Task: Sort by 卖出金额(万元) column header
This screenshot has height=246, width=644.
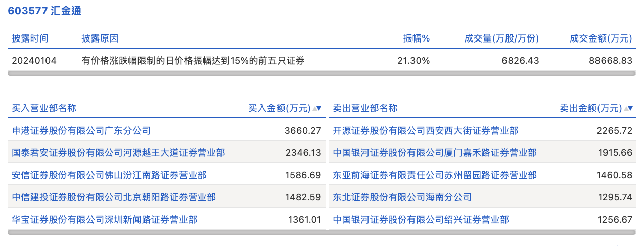Action: click(590, 108)
